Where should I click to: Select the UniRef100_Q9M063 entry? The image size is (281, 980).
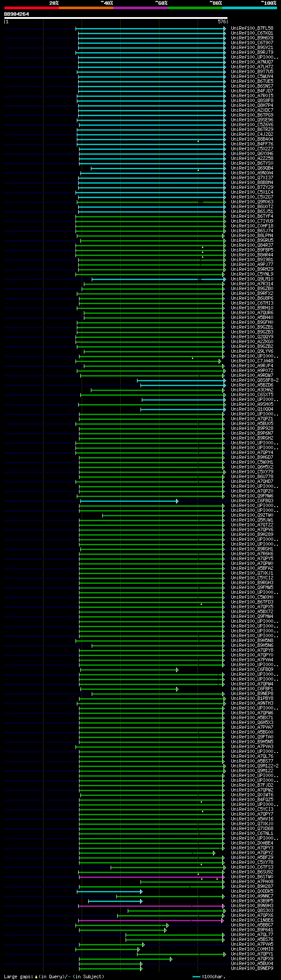click(x=252, y=202)
